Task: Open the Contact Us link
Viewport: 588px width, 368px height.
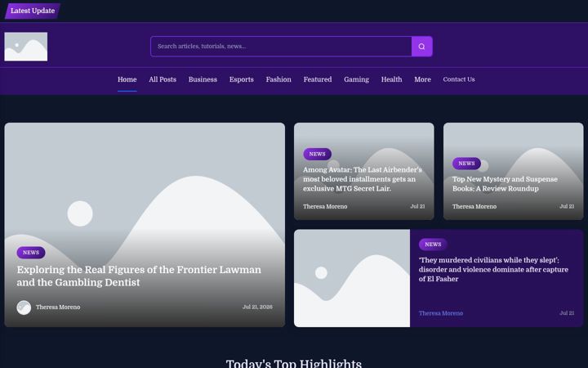Action: (x=459, y=79)
